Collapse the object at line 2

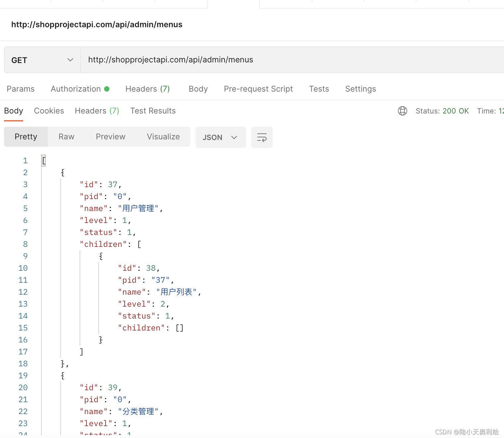(63, 173)
